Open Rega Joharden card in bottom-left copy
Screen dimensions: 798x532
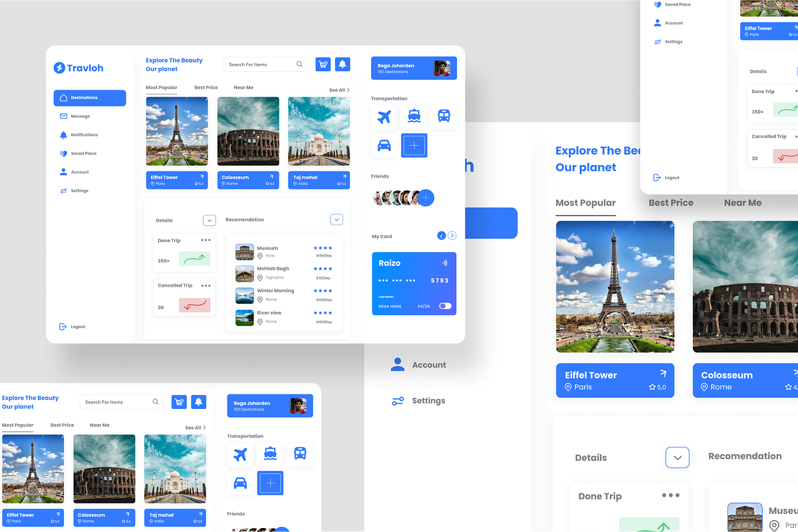click(270, 406)
